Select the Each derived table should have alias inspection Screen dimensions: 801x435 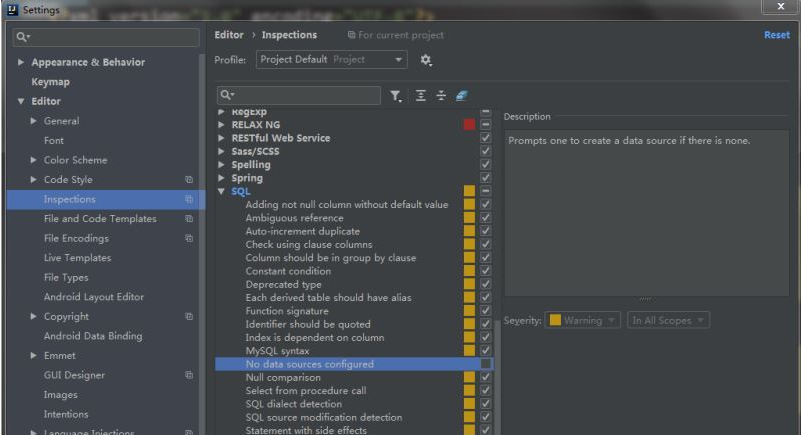pyautogui.click(x=328, y=298)
